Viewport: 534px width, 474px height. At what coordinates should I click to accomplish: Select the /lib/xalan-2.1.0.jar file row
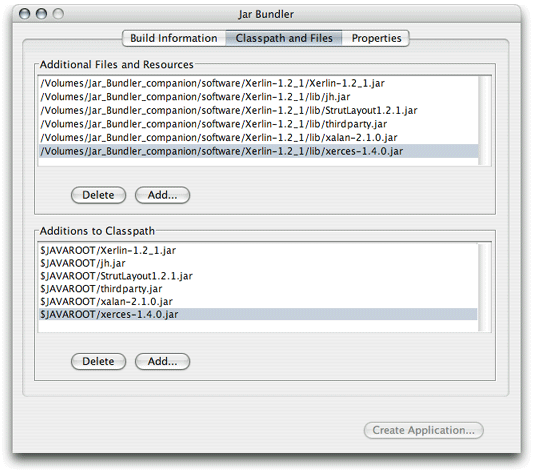(258, 138)
